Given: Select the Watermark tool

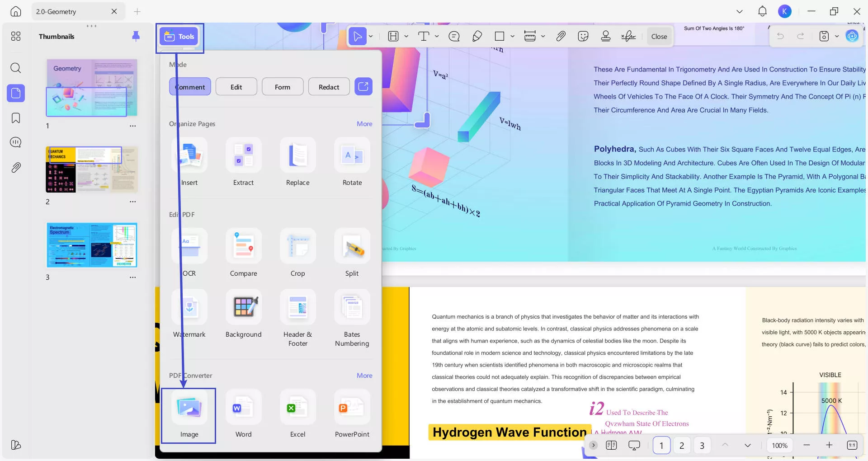Looking at the screenshot, I should pyautogui.click(x=189, y=314).
